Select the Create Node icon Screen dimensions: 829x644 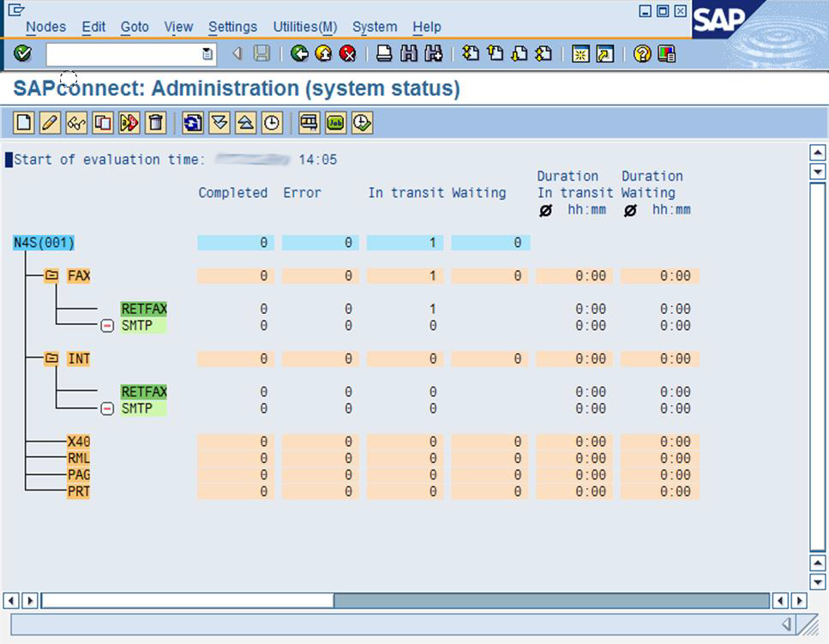22,123
